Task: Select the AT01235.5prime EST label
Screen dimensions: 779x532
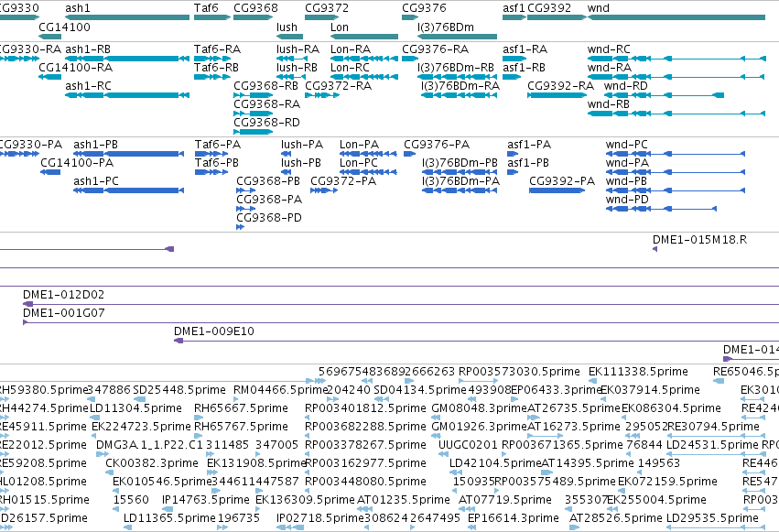Action: click(404, 500)
